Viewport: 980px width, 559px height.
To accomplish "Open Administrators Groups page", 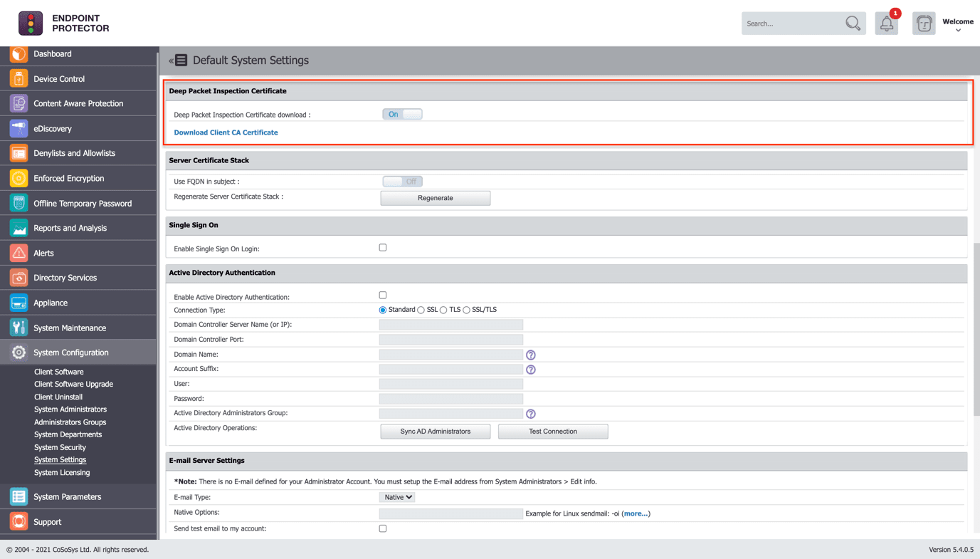I will coord(70,422).
